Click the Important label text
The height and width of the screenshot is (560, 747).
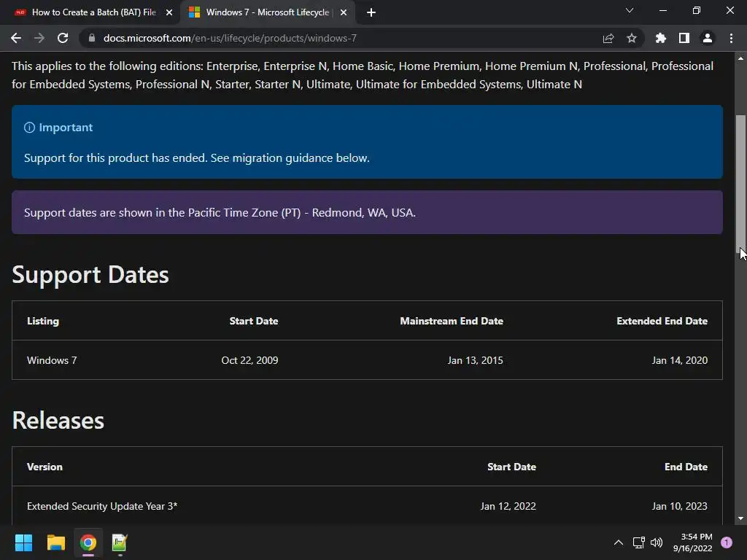66,128
